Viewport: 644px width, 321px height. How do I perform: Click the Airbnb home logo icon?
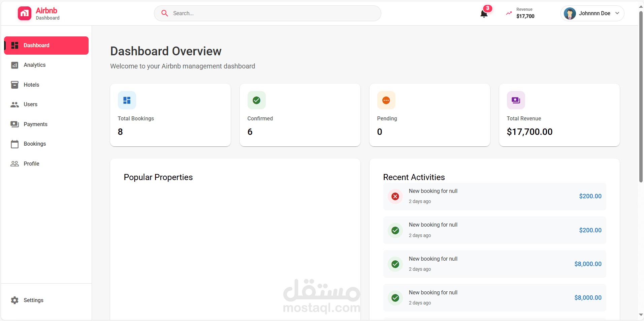[x=25, y=13]
